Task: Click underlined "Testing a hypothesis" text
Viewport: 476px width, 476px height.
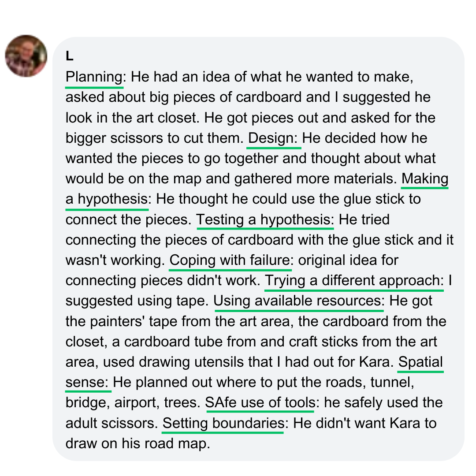Action: click(x=265, y=219)
